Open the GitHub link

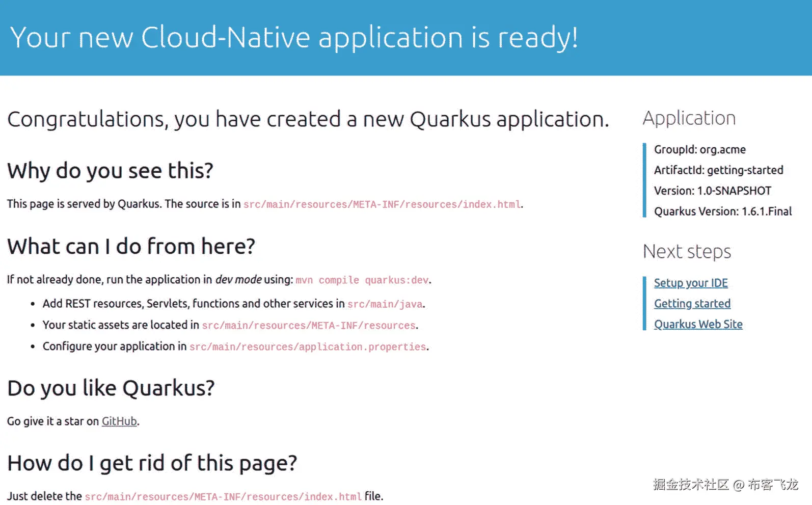pos(119,421)
